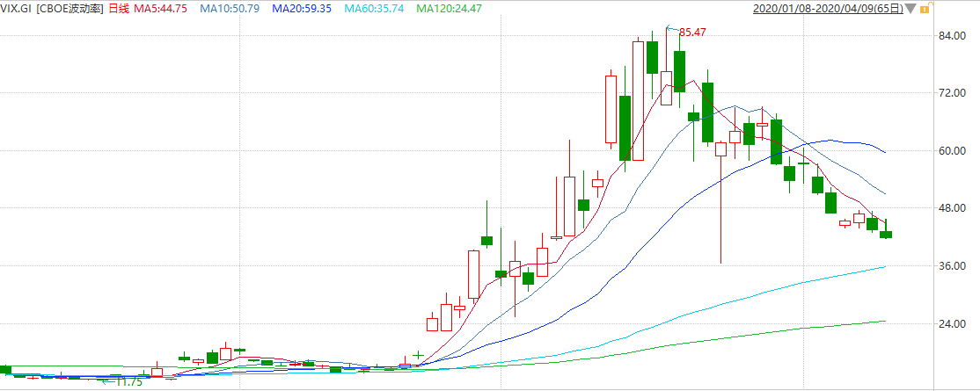Click the MA10:50.79 indicator label
980x391 pixels.
229,9
